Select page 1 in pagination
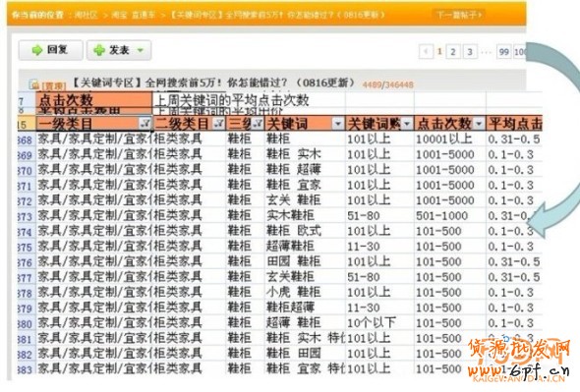 [x=439, y=51]
